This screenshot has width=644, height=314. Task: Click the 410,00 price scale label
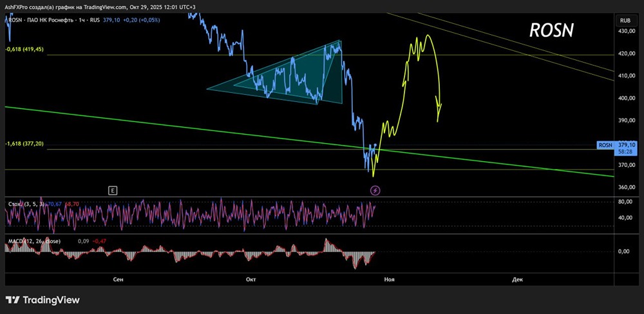627,75
